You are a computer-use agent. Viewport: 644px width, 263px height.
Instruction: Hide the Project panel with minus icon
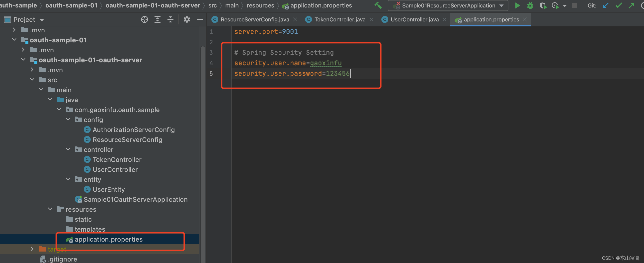tap(200, 19)
